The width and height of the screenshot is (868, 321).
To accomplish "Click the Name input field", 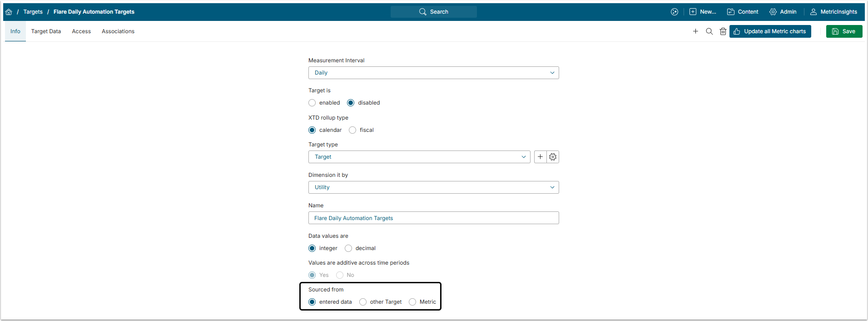I will [433, 218].
